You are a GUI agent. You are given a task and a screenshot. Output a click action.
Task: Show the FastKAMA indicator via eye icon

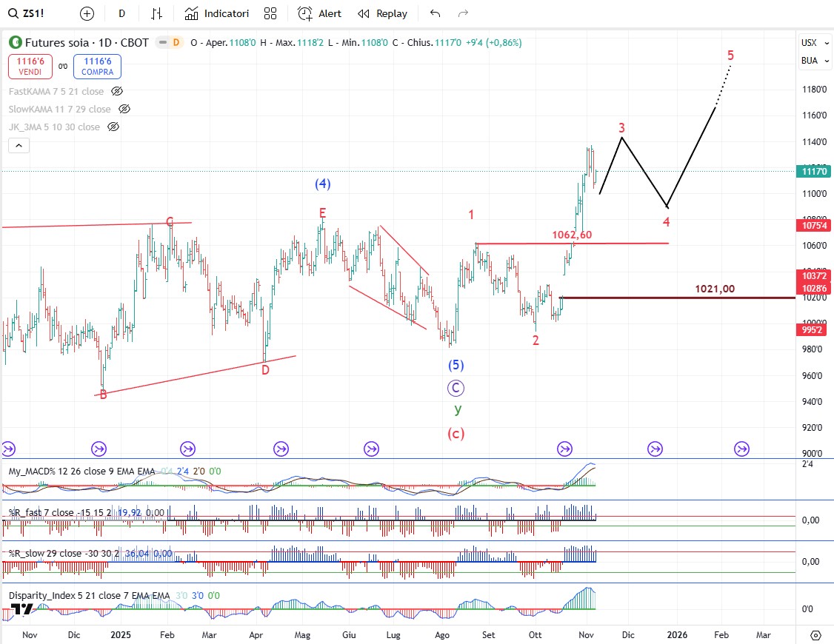pos(117,91)
